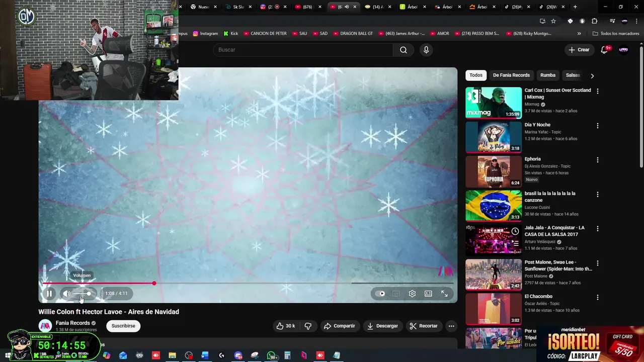
Task: Open the CANCION DE PETER bookmark
Action: [x=265, y=34]
